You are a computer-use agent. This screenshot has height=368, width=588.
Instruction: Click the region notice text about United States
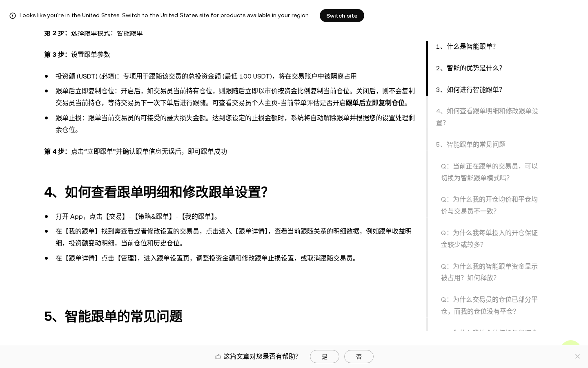165,16
